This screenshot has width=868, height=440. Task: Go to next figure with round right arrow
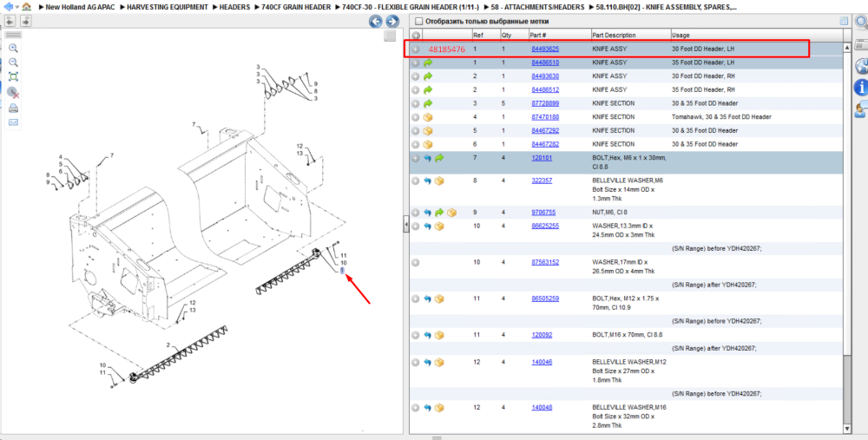tap(392, 22)
